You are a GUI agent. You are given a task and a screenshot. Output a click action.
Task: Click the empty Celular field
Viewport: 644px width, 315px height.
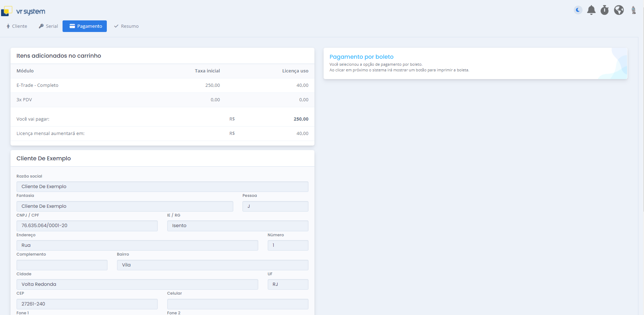click(x=238, y=304)
